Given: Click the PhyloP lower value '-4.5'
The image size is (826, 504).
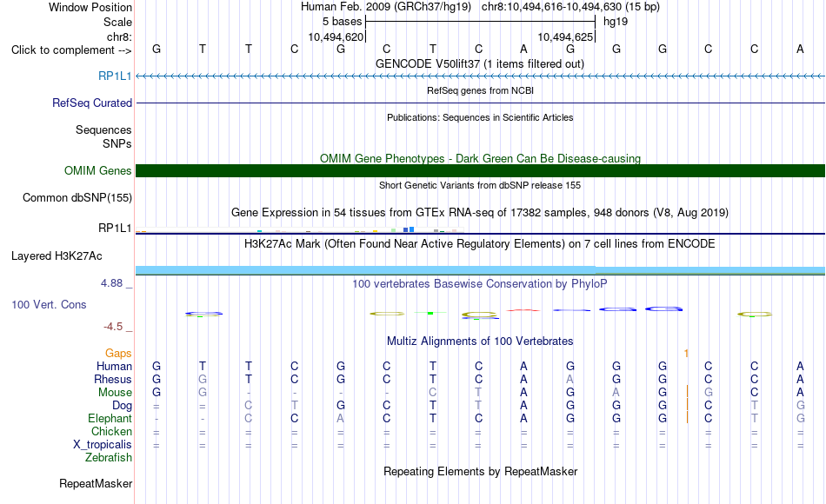Looking at the screenshot, I should 113,327.
